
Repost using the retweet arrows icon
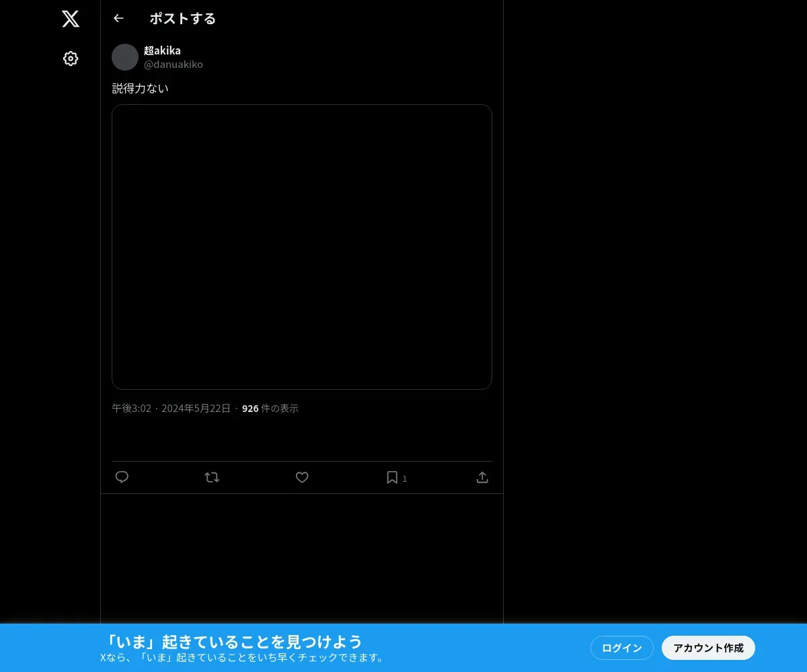pos(212,477)
